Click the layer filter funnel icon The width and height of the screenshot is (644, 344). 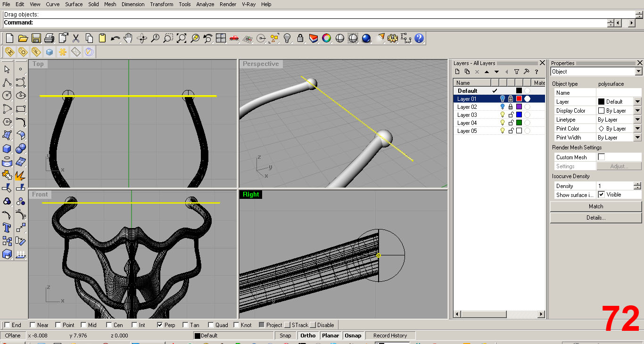517,72
